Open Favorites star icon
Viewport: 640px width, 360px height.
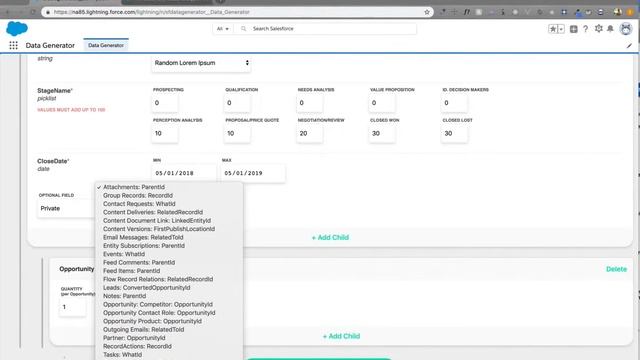pos(553,29)
